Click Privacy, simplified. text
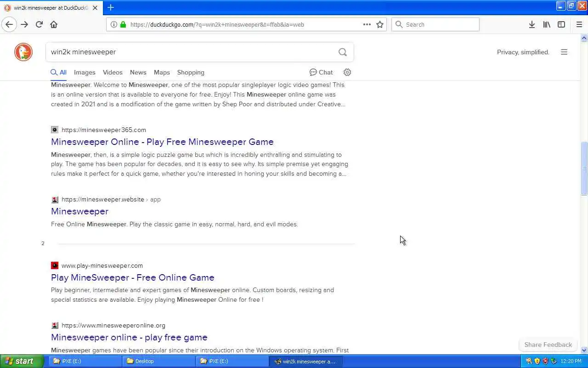This screenshot has height=368, width=588. coord(523,52)
